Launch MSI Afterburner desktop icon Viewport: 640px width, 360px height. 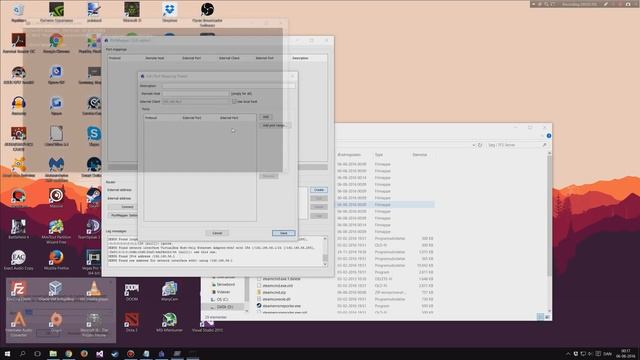point(169,322)
